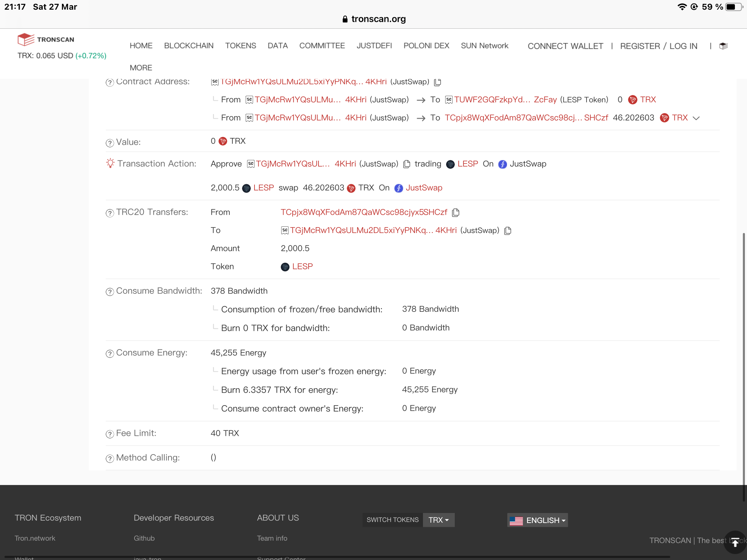Image resolution: width=747 pixels, height=560 pixels.
Task: Copy the Transaction Action JustSwap address
Action: click(407, 164)
